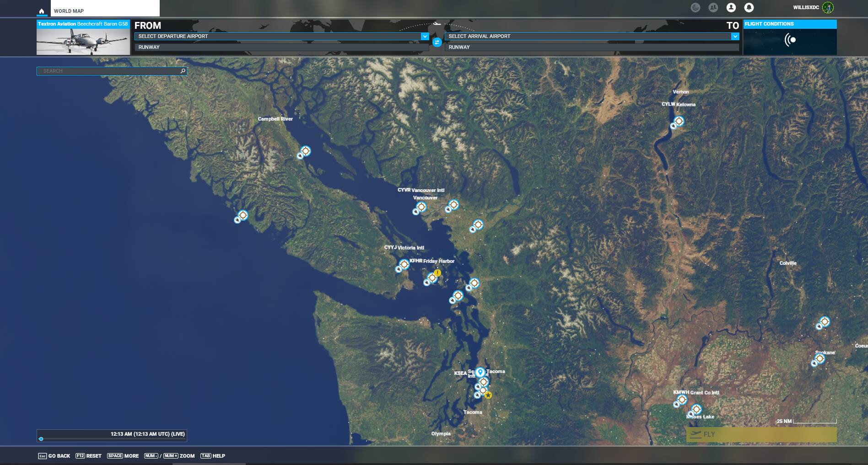Open the Flight Conditions panel
Viewport: 868px width, 465px height.
pos(790,37)
